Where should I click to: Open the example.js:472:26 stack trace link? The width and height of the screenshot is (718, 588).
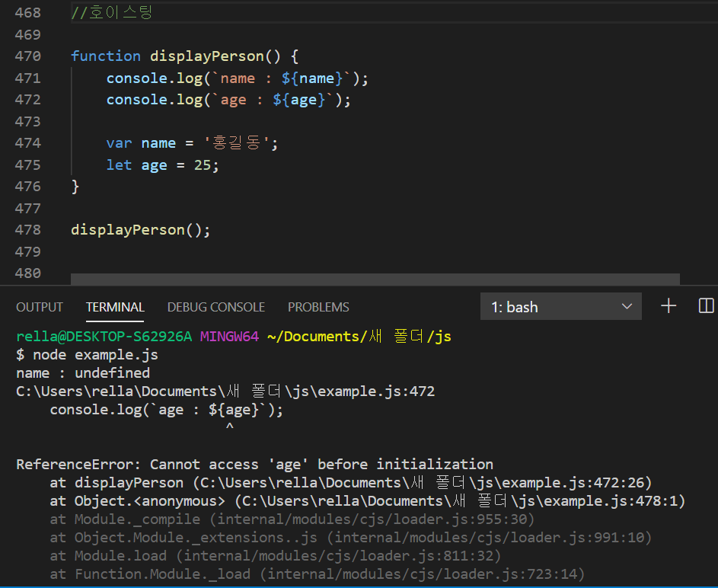(x=426, y=483)
